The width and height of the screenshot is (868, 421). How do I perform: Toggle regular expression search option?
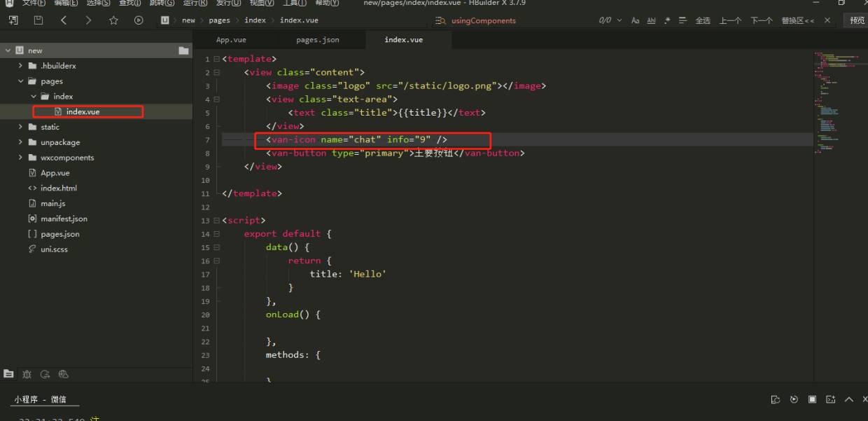pos(667,20)
